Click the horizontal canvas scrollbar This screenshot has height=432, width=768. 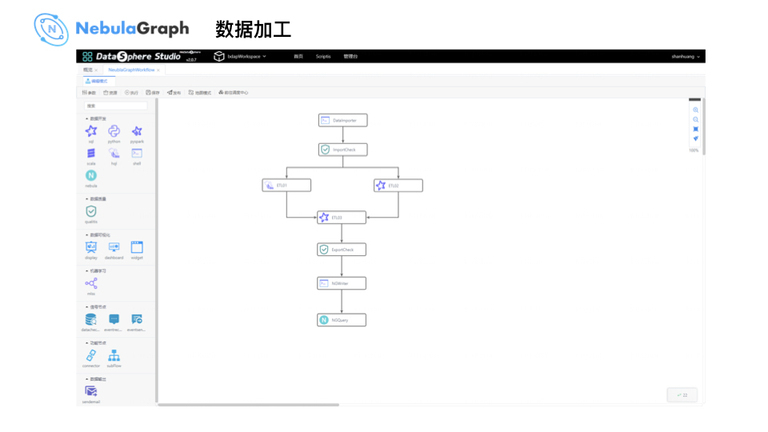(x=248, y=405)
